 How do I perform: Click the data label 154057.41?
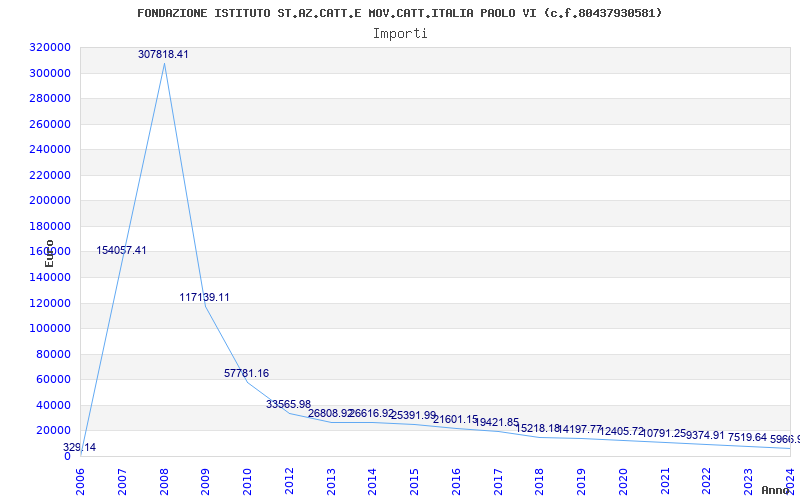coord(121,250)
